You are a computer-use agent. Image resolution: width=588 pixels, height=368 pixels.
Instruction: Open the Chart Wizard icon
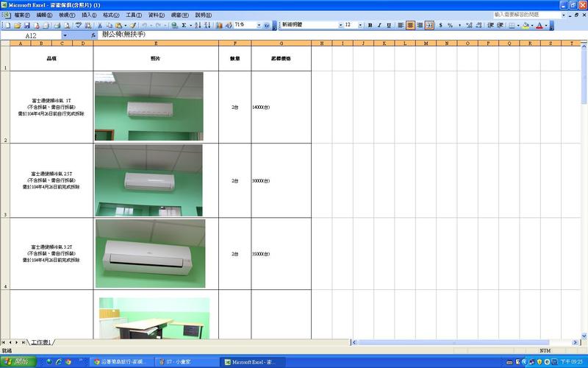coord(219,25)
